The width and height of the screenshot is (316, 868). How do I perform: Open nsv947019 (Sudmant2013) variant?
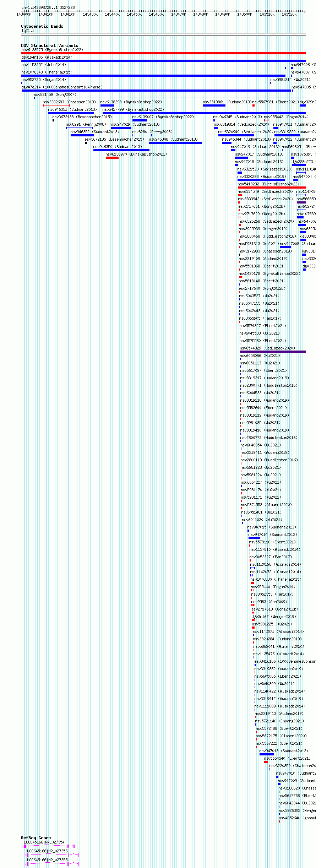coord(255,147)
